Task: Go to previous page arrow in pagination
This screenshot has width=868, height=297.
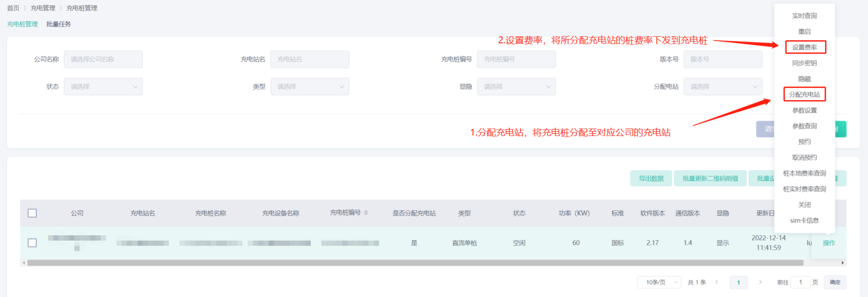Action: point(717,282)
